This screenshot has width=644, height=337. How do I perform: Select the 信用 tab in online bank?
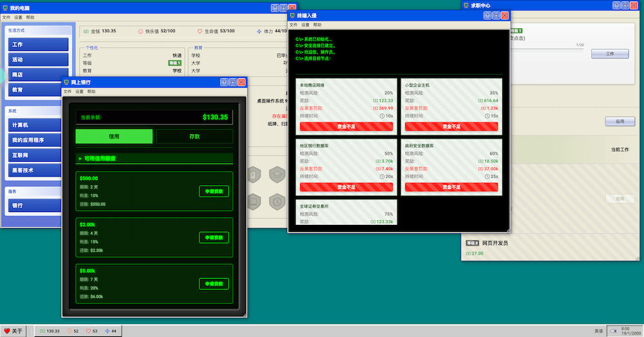pos(114,137)
